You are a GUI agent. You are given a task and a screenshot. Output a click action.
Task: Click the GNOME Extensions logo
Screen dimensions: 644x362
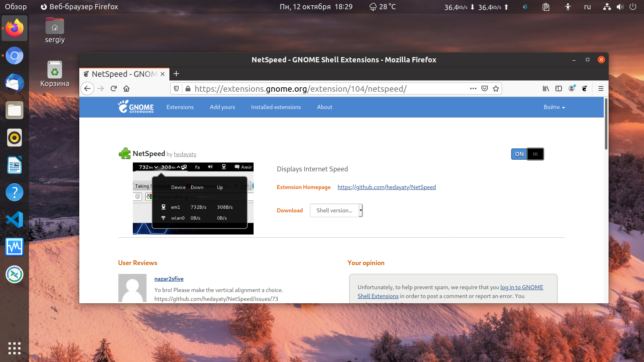136,107
